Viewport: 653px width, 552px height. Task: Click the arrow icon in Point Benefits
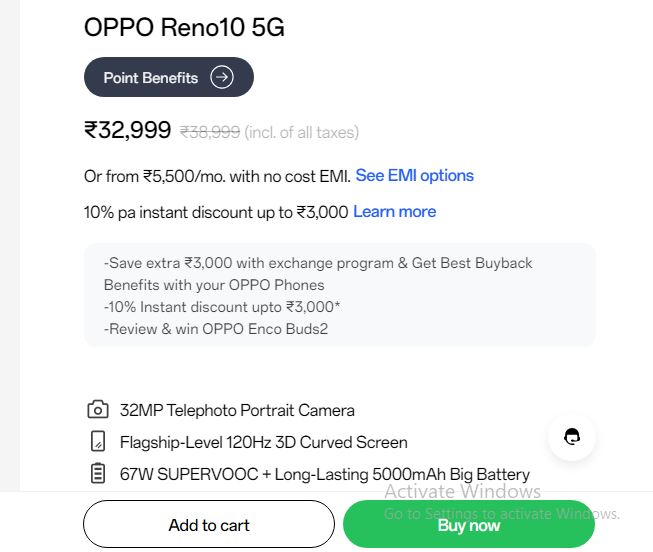[x=222, y=77]
